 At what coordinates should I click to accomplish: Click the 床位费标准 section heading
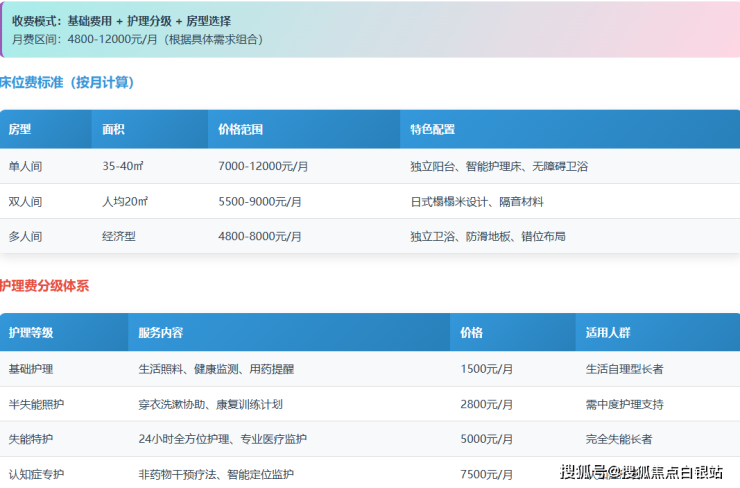point(67,82)
